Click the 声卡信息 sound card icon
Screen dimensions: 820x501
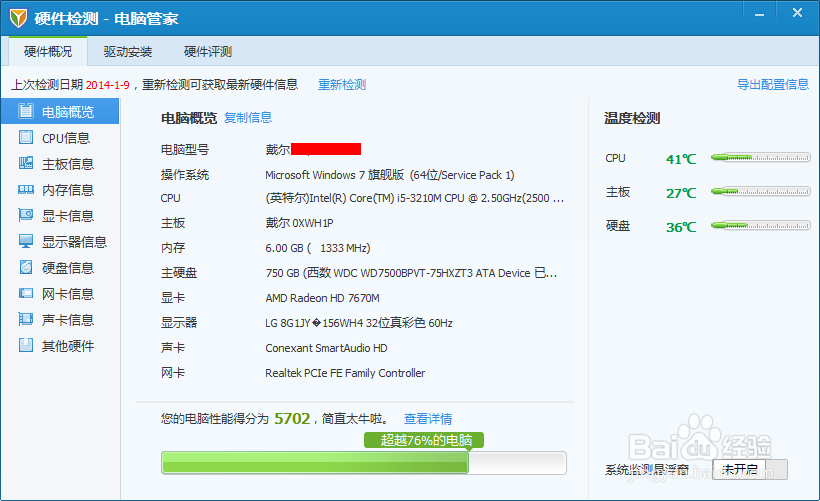click(x=26, y=319)
